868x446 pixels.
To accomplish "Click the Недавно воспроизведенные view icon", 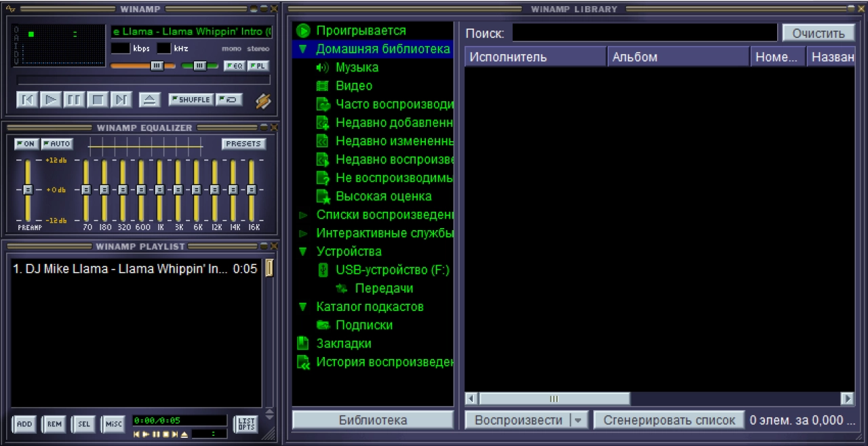I will click(x=322, y=160).
